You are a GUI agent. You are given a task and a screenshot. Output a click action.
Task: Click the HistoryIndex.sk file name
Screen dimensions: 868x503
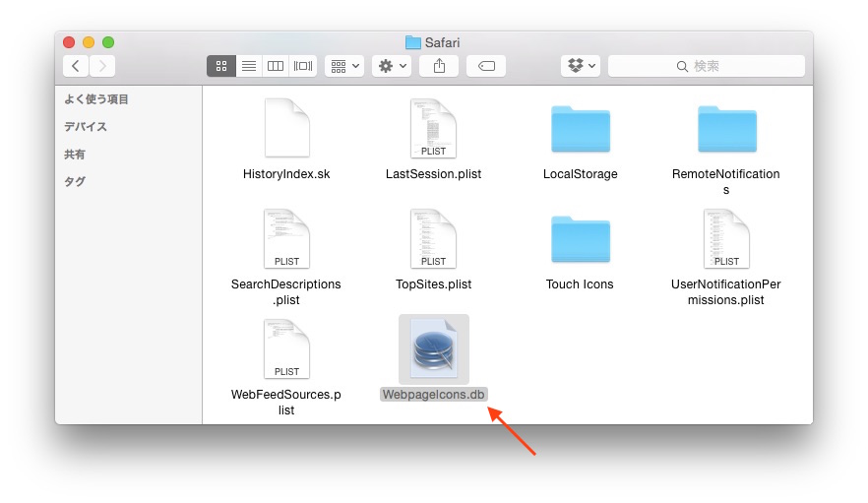point(286,174)
